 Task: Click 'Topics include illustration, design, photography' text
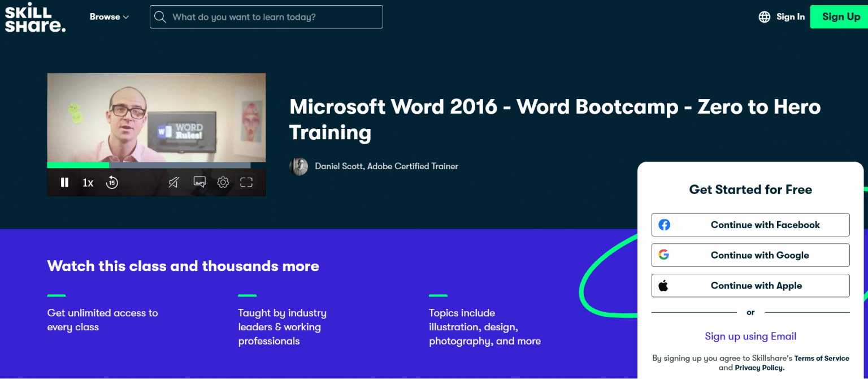pos(485,327)
